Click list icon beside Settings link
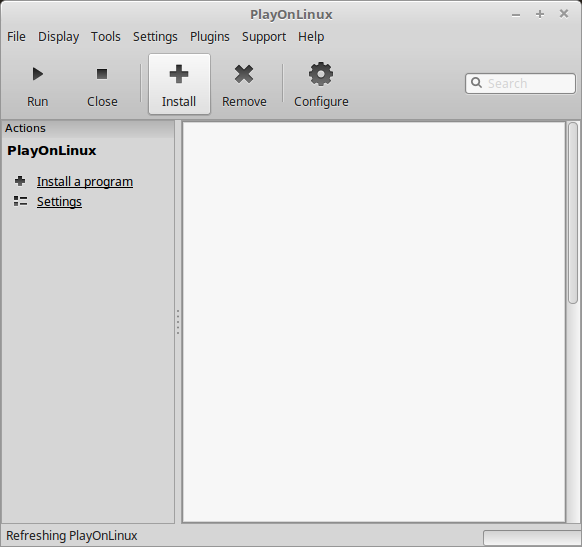582x547 pixels. coord(20,201)
